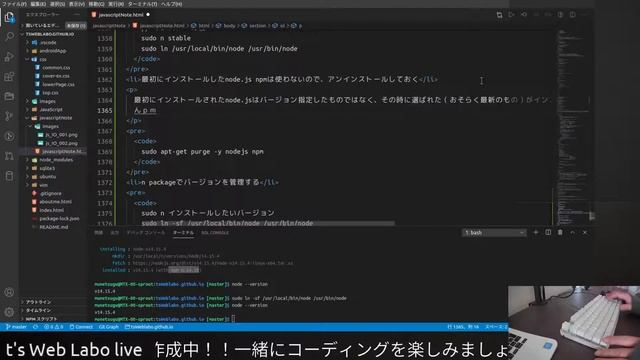Click the code text 'sudo apt-get purge -y nodejs npm'
Screen dimensions: 640x360
tap(202, 152)
